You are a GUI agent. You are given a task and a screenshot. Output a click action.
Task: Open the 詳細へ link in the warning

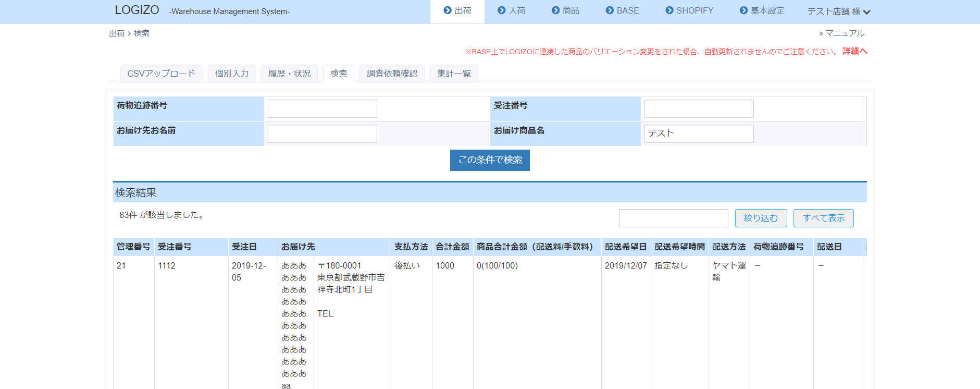coord(855,51)
